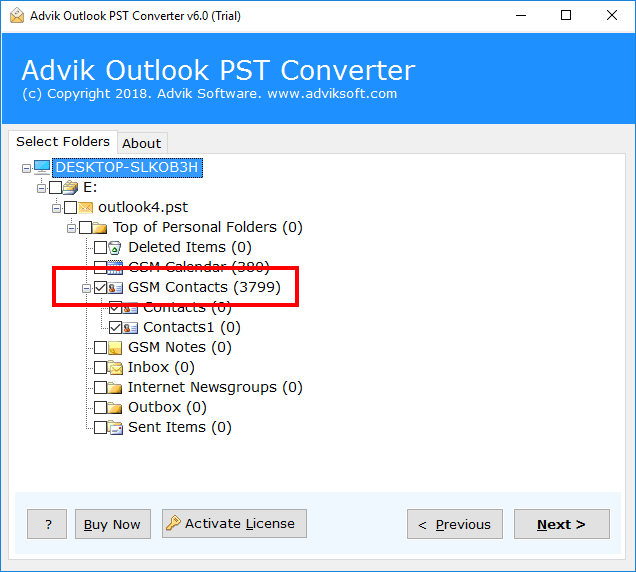Select the Contacts1 (0) label
This screenshot has width=636, height=572.
pos(192,327)
